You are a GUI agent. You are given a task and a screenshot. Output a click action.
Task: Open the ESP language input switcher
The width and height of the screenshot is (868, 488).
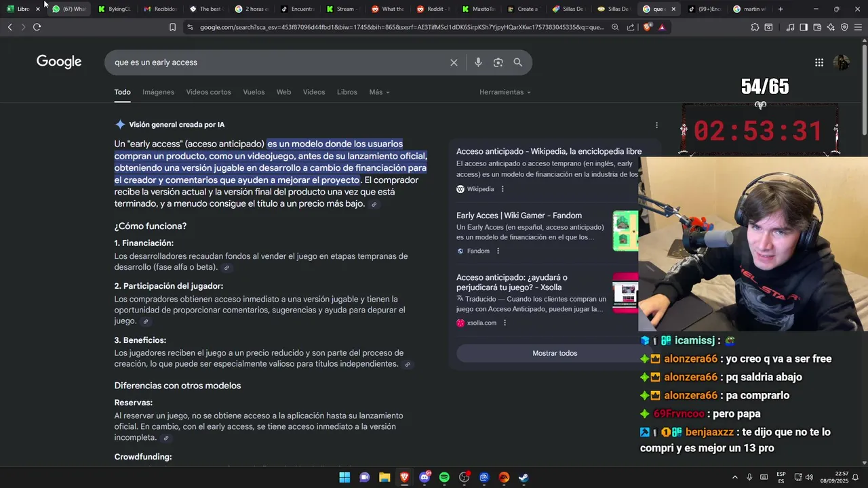tap(781, 477)
